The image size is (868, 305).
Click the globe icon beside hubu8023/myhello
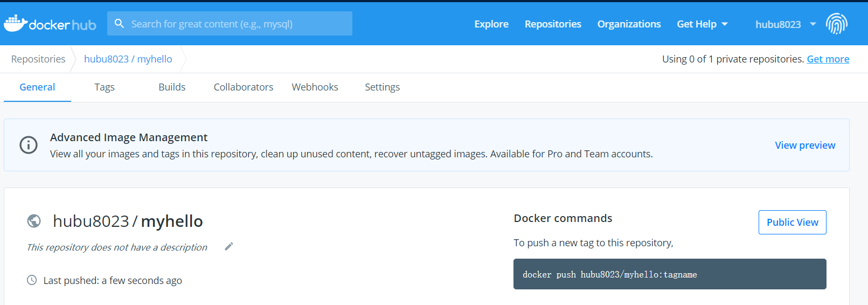point(34,221)
